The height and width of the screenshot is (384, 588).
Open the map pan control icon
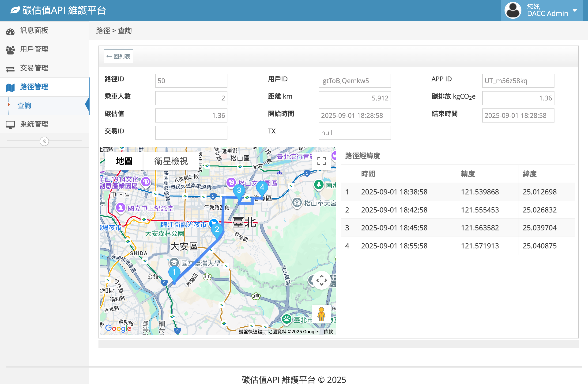(x=321, y=281)
